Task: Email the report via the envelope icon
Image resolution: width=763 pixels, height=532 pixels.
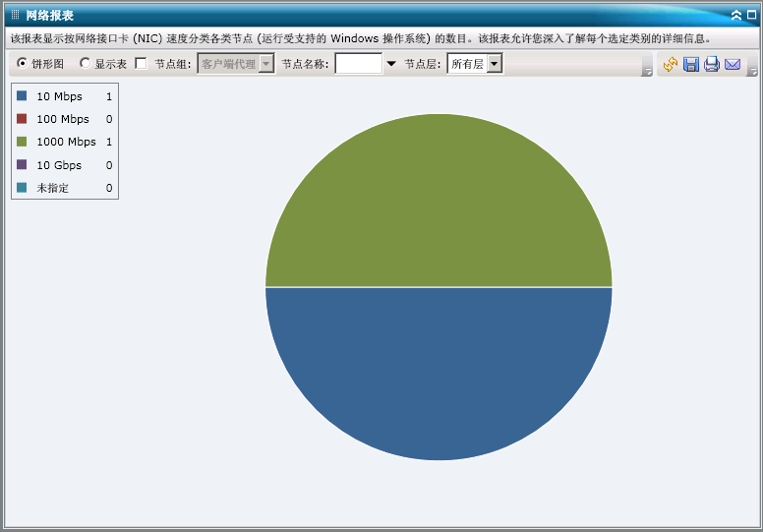Action: point(733,64)
